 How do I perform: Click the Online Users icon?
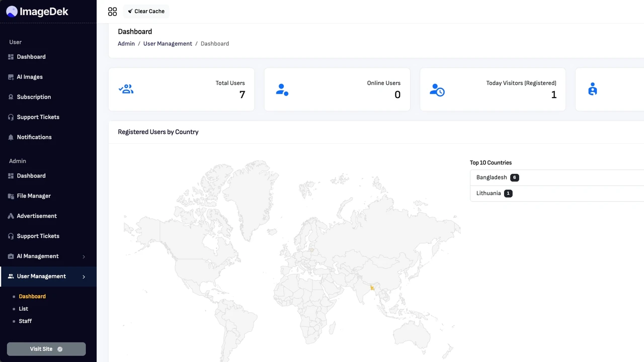(282, 89)
